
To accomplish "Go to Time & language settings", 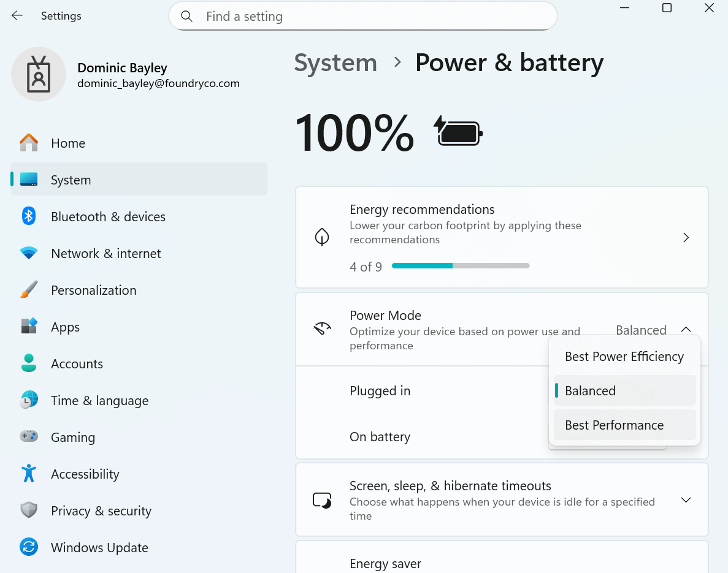I will click(99, 400).
